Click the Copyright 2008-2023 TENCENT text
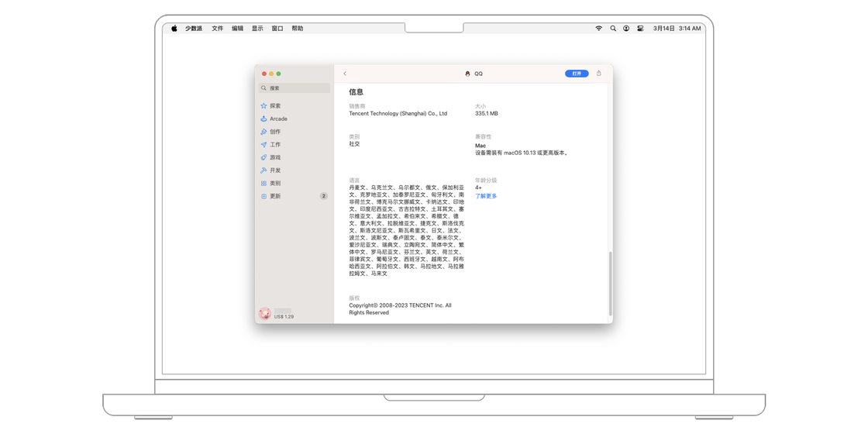 pyautogui.click(x=400, y=309)
